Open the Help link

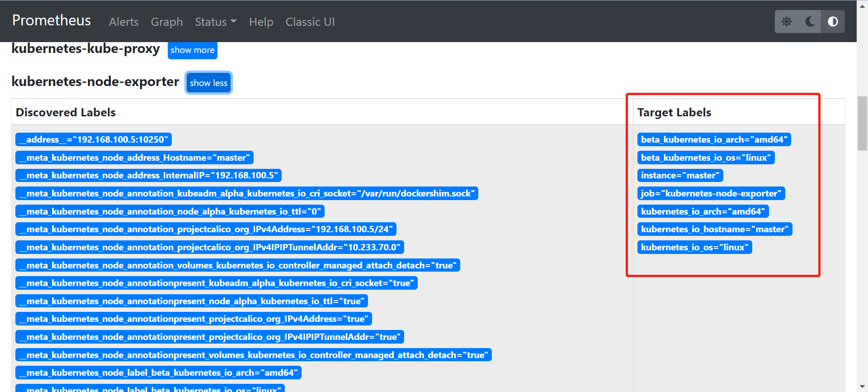pyautogui.click(x=261, y=22)
